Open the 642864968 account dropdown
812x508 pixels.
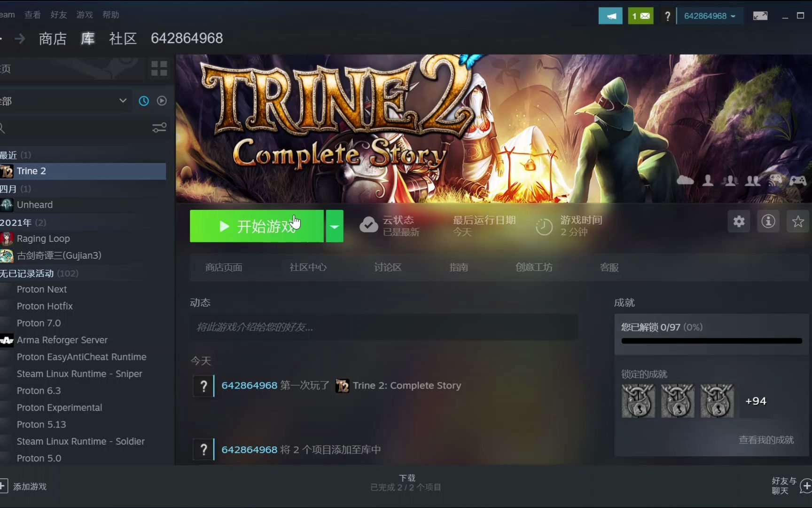[710, 16]
